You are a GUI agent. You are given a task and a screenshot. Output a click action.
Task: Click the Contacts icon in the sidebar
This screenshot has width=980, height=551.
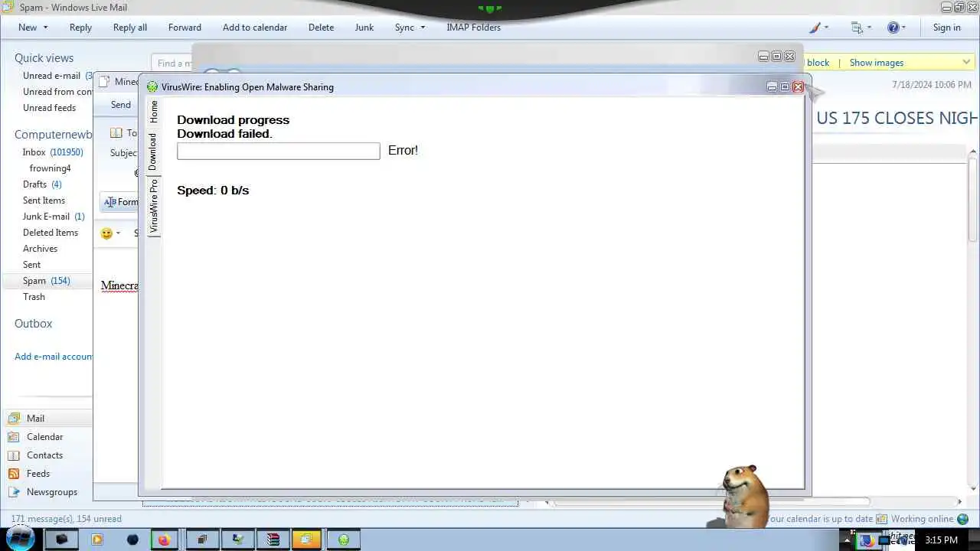tap(13, 455)
